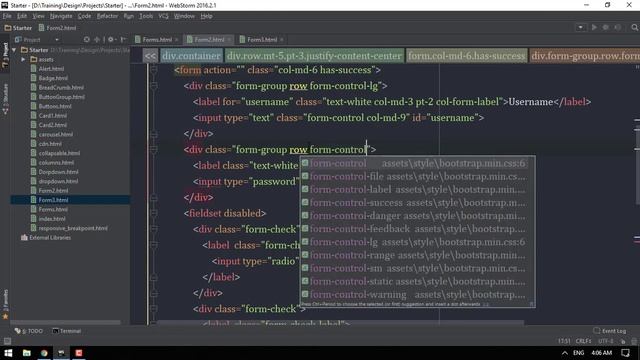Screen dimensions: 640x360
Task: Click the ENG language indicator in tray
Action: pos(578,353)
